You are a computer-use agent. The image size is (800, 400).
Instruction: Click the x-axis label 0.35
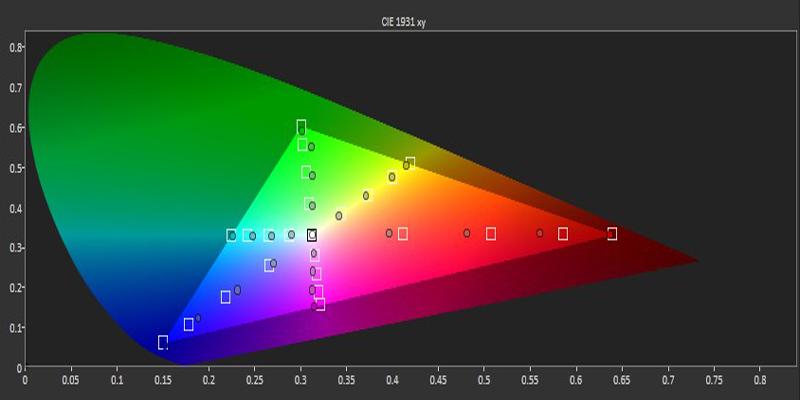346,380
